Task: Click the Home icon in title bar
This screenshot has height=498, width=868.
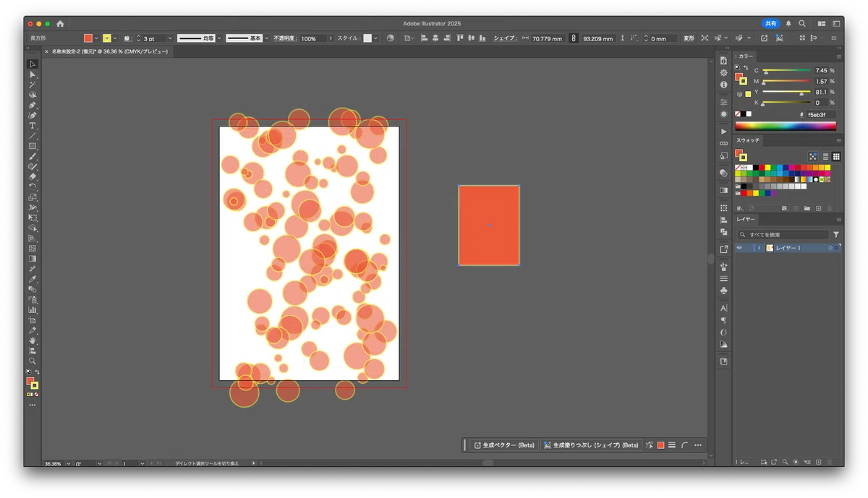Action: point(60,24)
